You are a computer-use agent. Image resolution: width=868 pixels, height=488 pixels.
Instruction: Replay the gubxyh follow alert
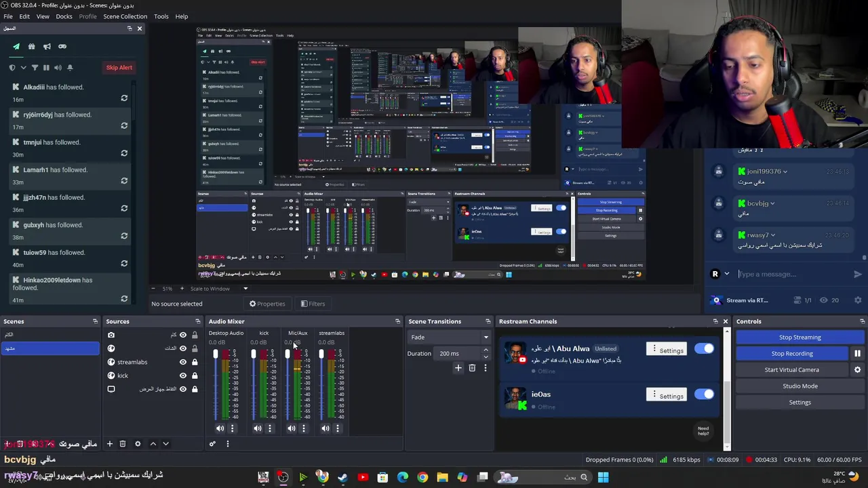(x=124, y=236)
